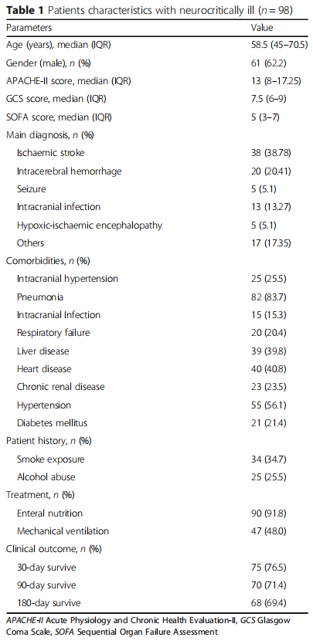Viewport: 313px width, 644px height.
Task: Select Intracerebral hemorrhage value 20 (20.41)
Action: [271, 171]
